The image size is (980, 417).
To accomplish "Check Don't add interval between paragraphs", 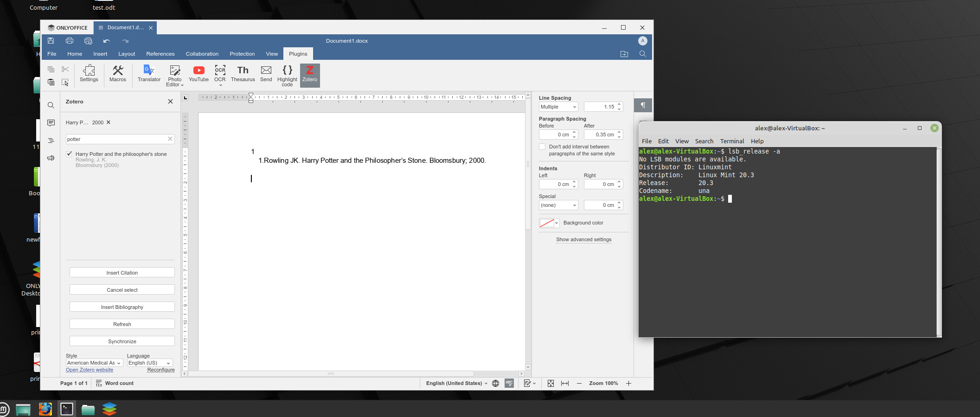I will click(x=542, y=147).
